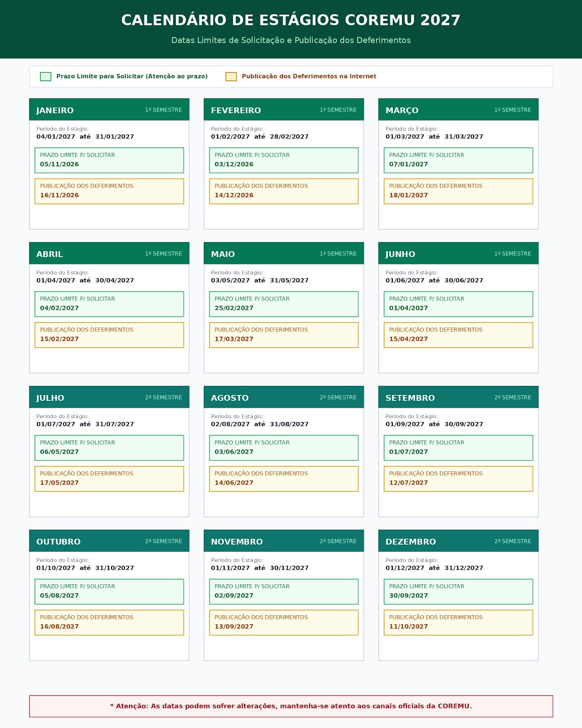The height and width of the screenshot is (728, 582).
Task: Click the deadline date 01/07/2027 in Setembro
Action: click(x=408, y=452)
